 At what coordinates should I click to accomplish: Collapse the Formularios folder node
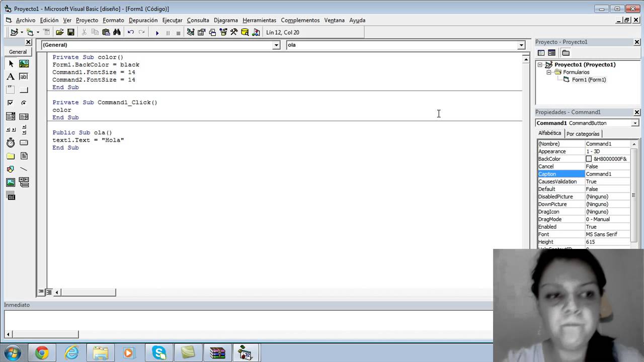[549, 72]
